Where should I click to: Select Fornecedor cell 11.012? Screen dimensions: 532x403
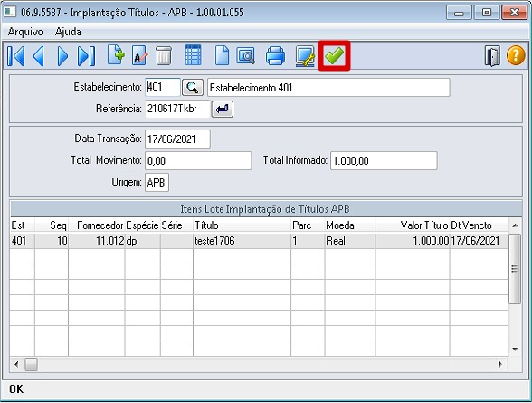coord(97,241)
